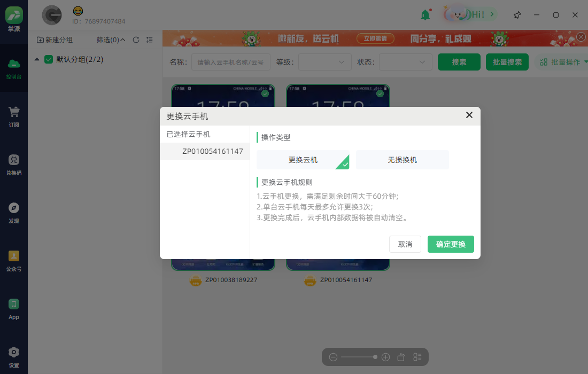Collapse the 默认分组 tree arrow
Viewport: 588px width, 374px height.
click(37, 59)
